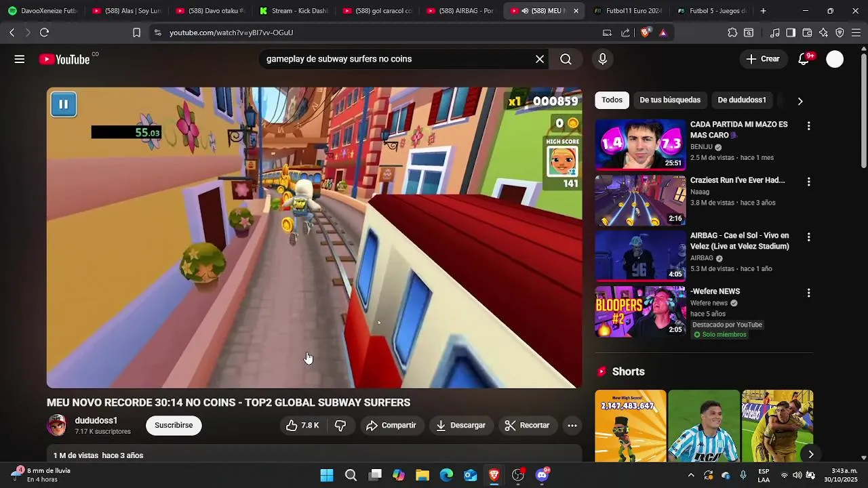Open BLOOPERS #2 Wefere NEWS thumbnail
This screenshot has height=488, width=868.
641,311
